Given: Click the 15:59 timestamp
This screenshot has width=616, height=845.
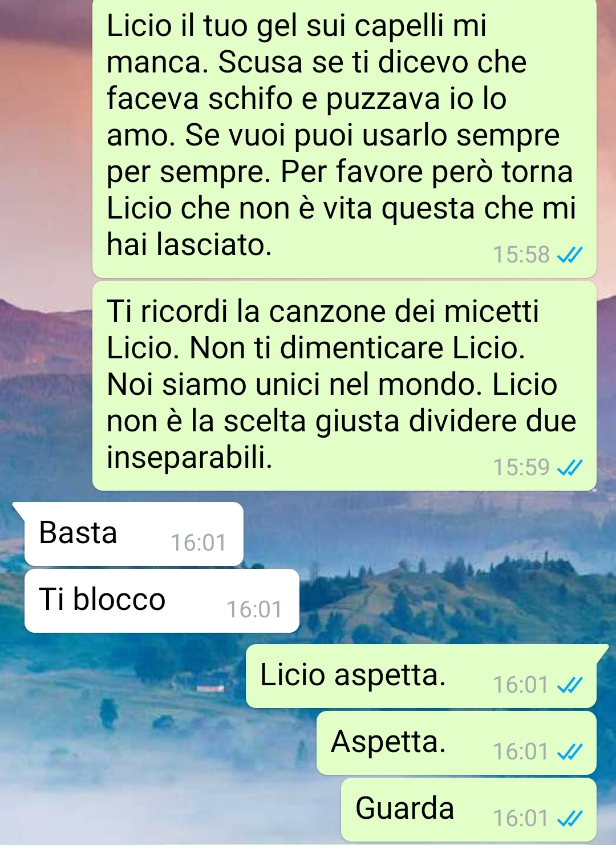Looking at the screenshot, I should tap(521, 468).
